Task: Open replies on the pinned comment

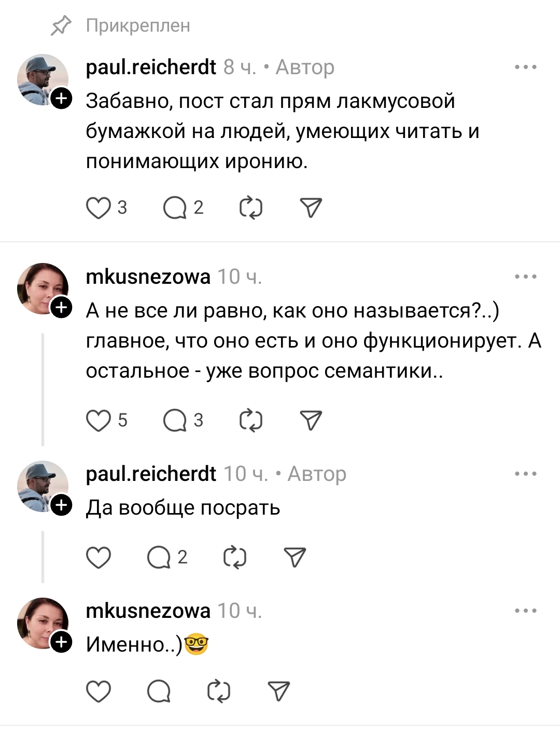Action: tap(175, 209)
